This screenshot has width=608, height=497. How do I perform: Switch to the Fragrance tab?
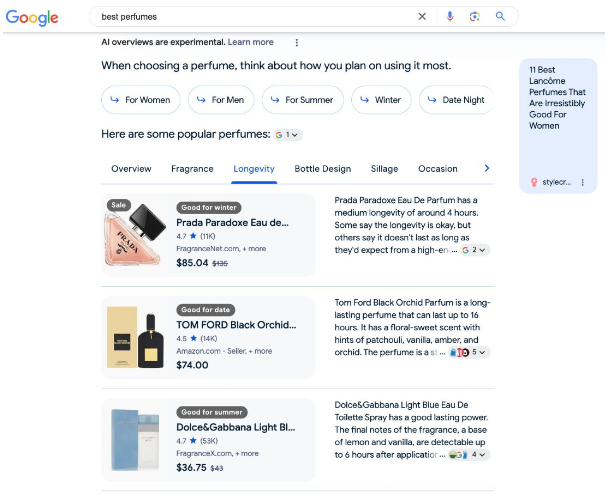[192, 169]
